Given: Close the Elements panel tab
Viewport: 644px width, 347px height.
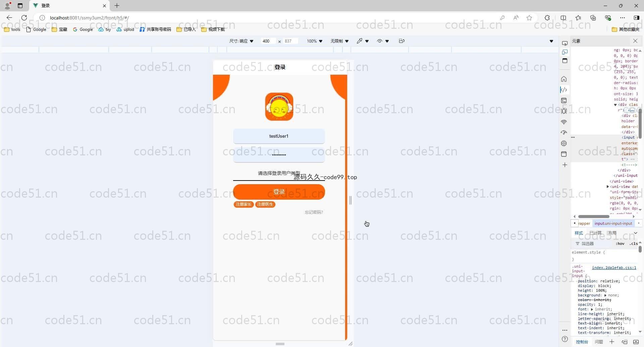Looking at the screenshot, I should [635, 41].
